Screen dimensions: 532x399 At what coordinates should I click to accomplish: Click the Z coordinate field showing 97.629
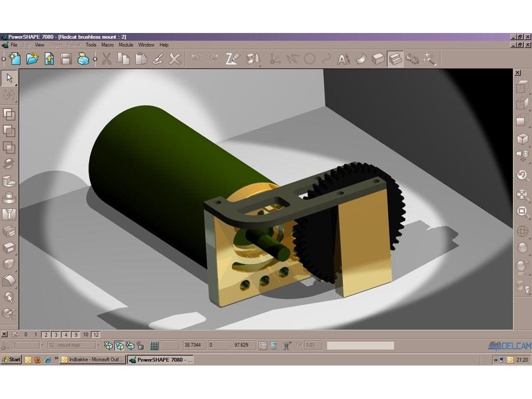(x=244, y=345)
